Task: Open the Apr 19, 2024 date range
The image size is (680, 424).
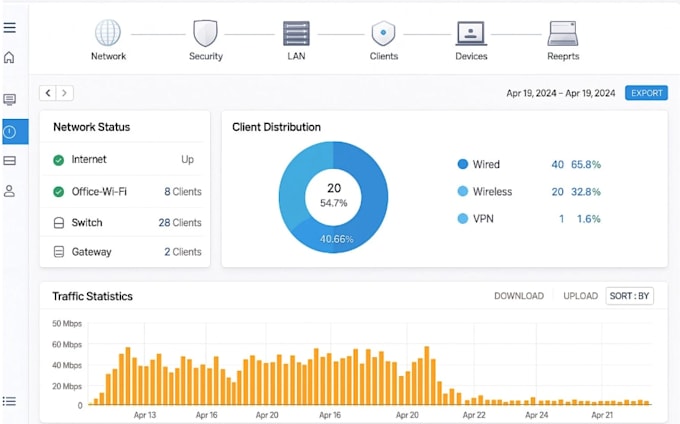Action: (561, 93)
